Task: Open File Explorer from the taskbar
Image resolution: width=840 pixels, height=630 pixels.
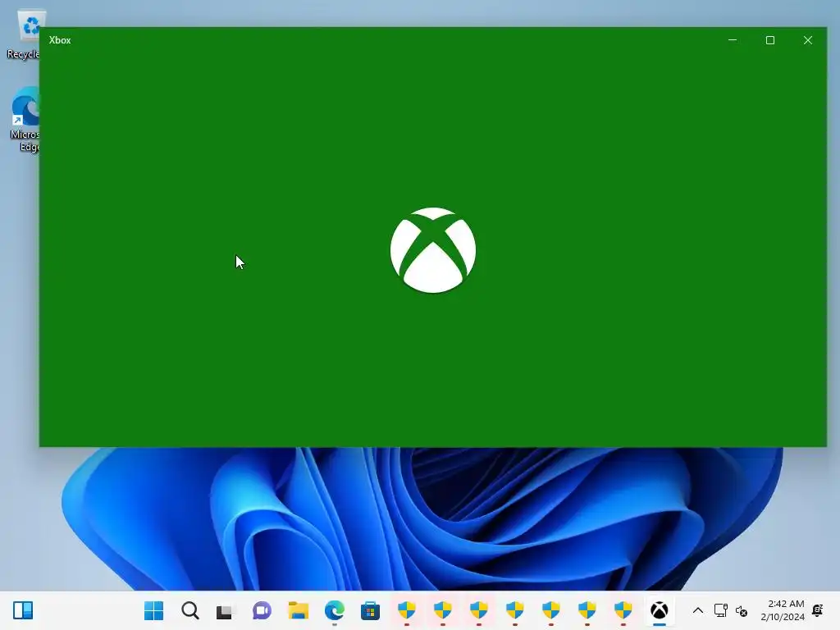Action: (x=299, y=610)
